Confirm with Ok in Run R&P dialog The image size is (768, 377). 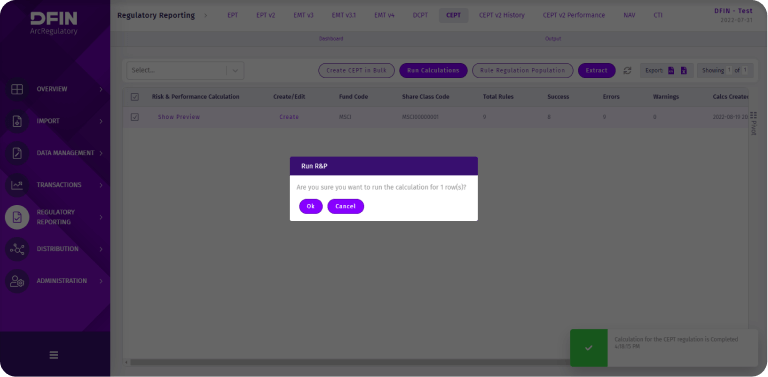(311, 207)
